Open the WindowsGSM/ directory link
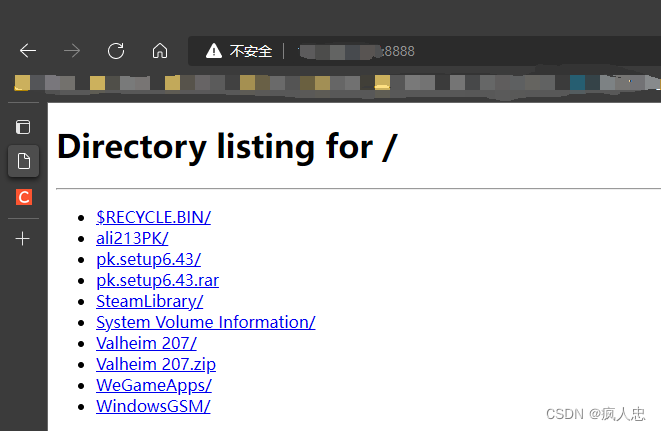Image resolution: width=661 pixels, height=431 pixels. pyautogui.click(x=153, y=406)
